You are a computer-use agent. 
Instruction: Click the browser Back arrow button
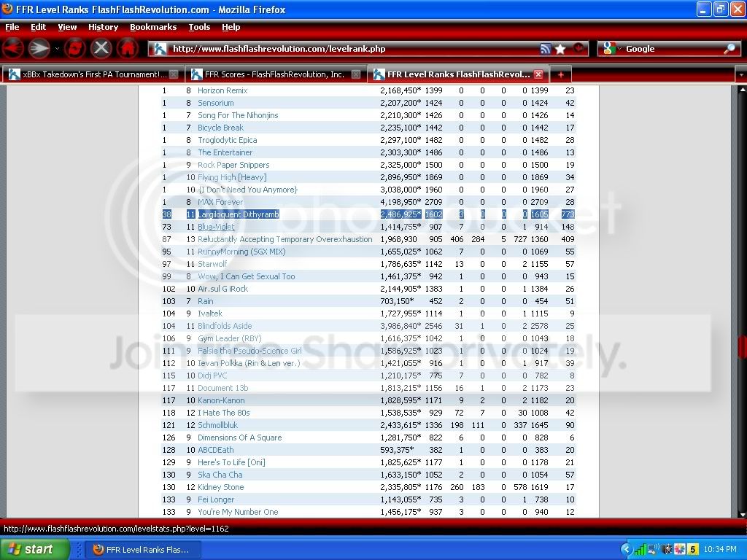13,49
